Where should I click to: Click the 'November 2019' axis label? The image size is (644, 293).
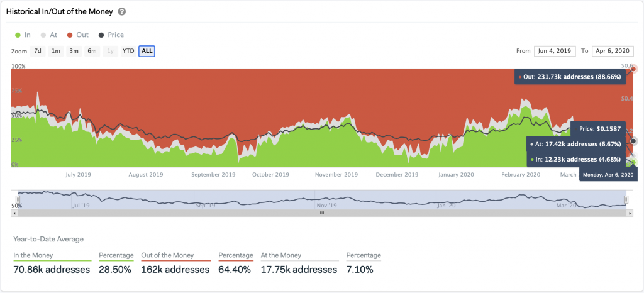336,174
